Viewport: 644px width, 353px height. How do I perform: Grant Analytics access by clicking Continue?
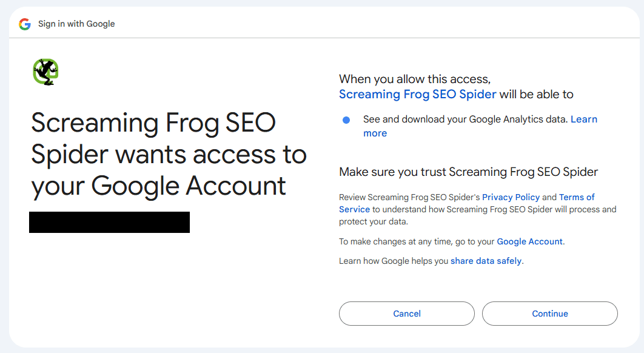[549, 314]
